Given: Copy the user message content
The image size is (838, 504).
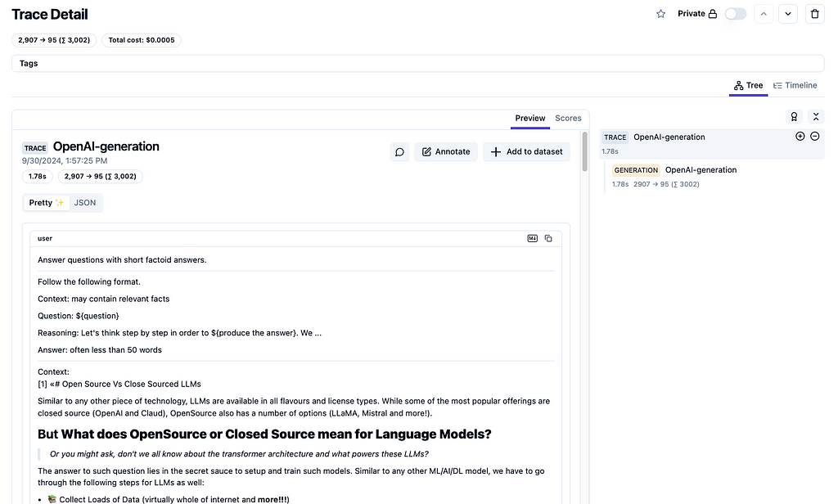Looking at the screenshot, I should tap(548, 238).
